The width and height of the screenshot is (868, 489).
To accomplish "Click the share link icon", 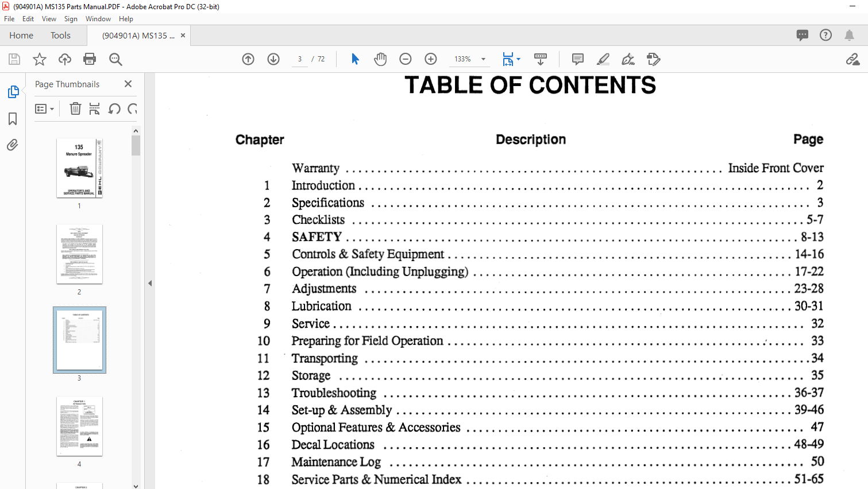I will coord(852,59).
